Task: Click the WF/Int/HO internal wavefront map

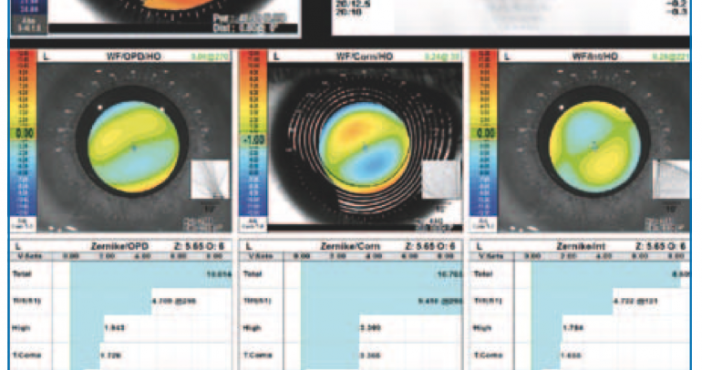Action: pyautogui.click(x=595, y=147)
